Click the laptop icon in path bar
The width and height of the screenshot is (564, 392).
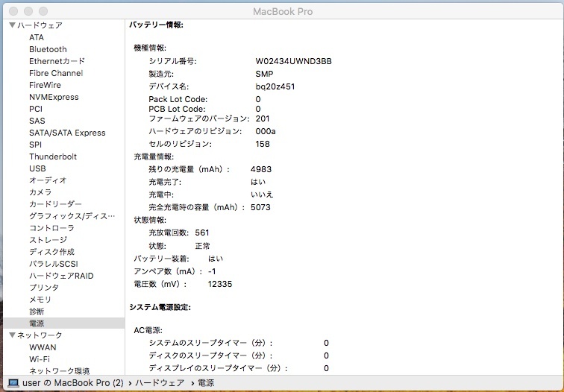coord(13,383)
